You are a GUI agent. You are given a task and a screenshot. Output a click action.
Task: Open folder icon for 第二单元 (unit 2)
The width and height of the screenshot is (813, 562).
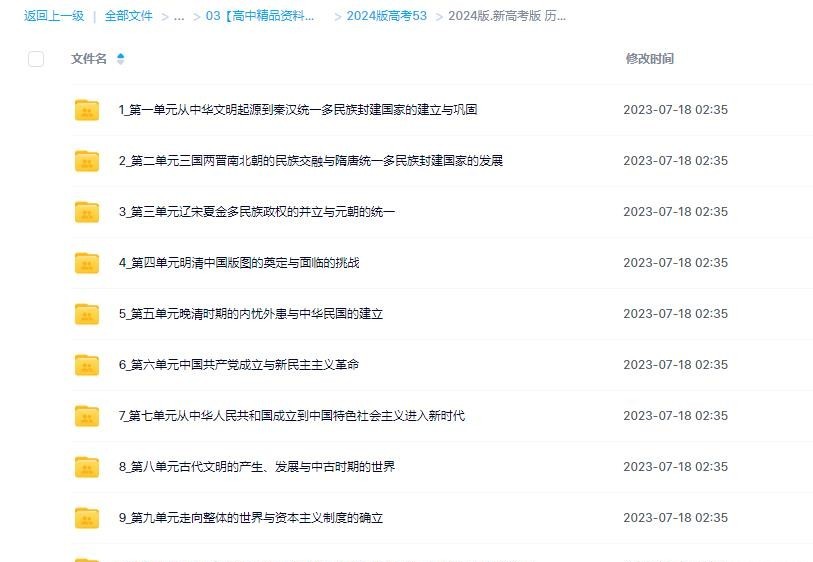(87, 161)
